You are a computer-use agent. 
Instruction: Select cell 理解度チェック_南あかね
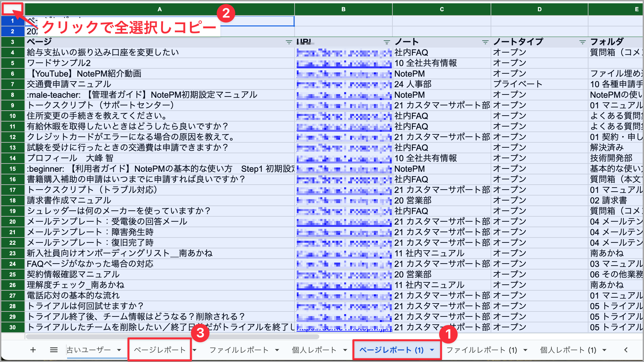(160, 285)
